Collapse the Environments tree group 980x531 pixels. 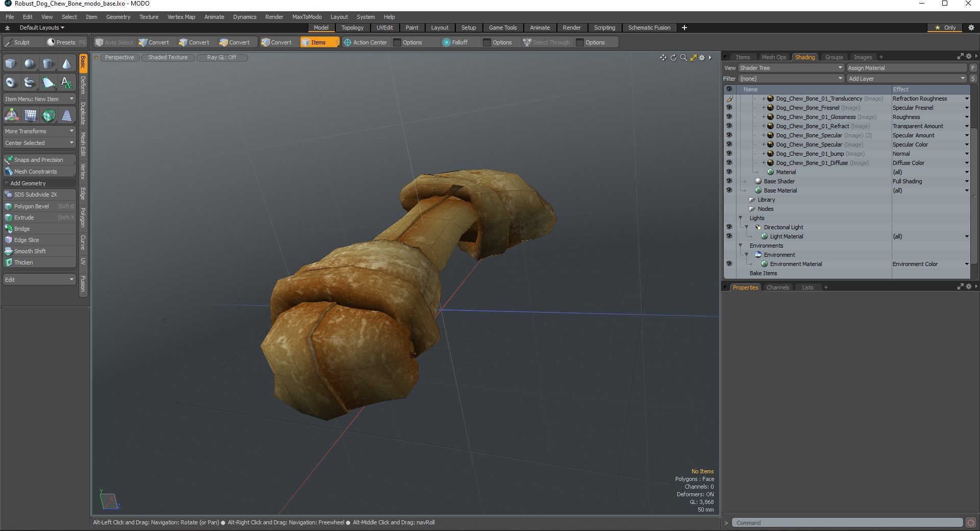741,246
